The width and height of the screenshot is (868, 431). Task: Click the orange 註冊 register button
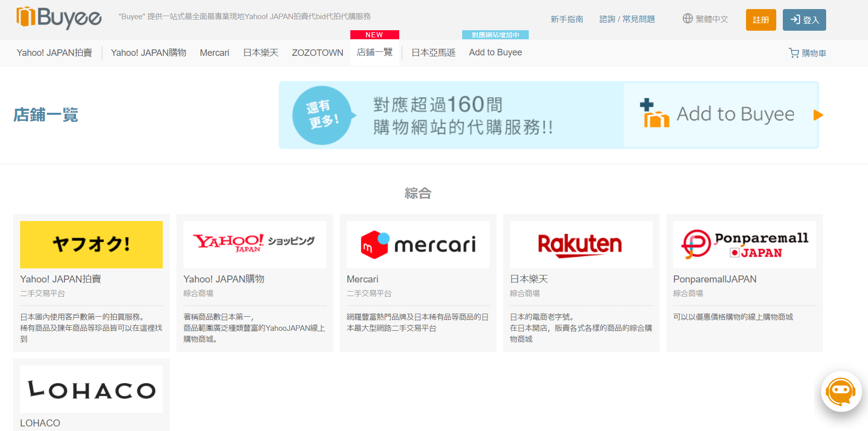click(x=761, y=20)
